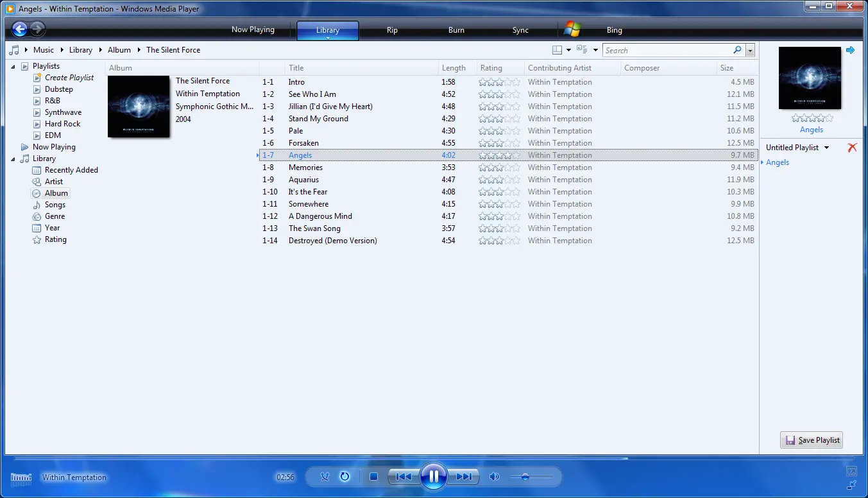Click The Silent Force breadcrumb
Image resolution: width=868 pixels, height=498 pixels.
173,50
